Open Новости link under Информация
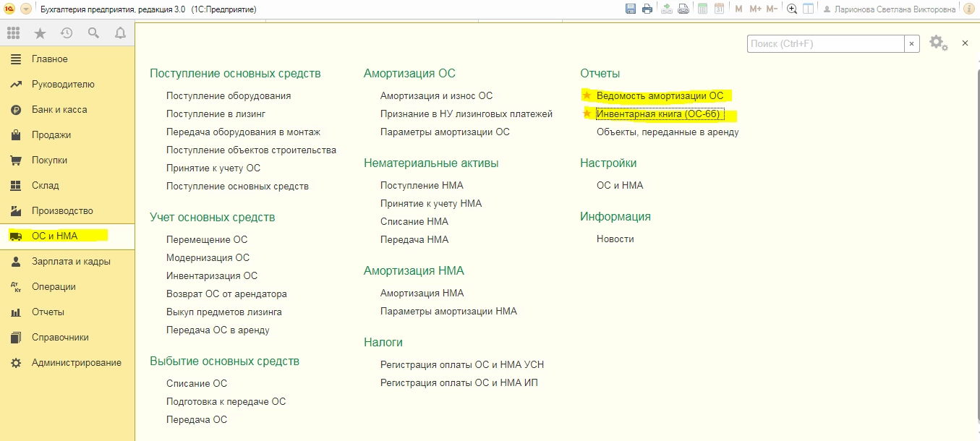Screen dimensions: 980x441 pos(615,239)
